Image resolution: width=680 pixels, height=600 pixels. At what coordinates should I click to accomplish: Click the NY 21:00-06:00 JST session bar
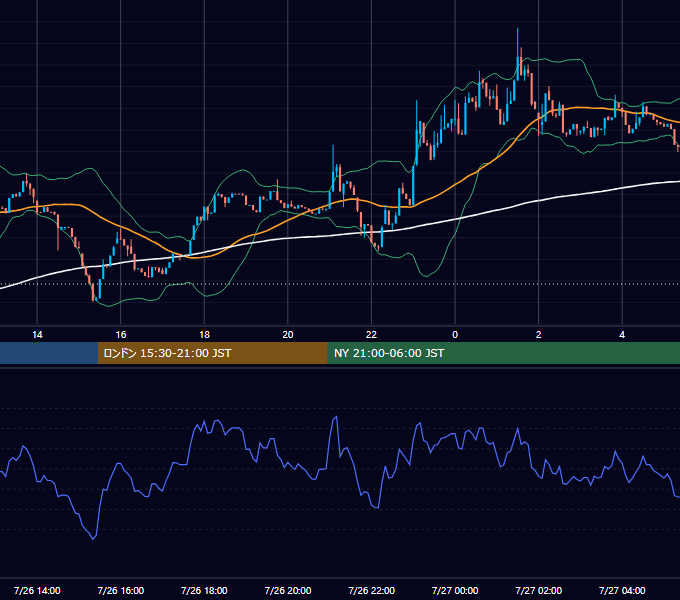pyautogui.click(x=503, y=353)
